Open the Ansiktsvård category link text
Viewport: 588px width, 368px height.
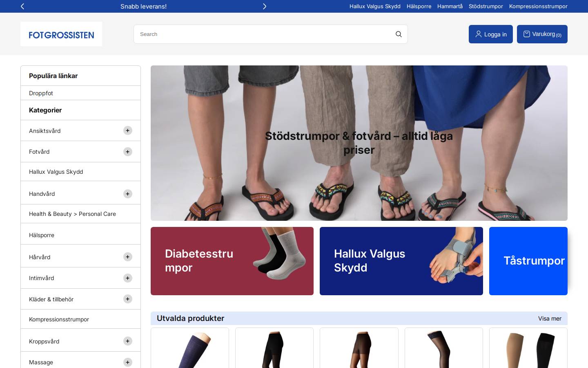coord(45,131)
